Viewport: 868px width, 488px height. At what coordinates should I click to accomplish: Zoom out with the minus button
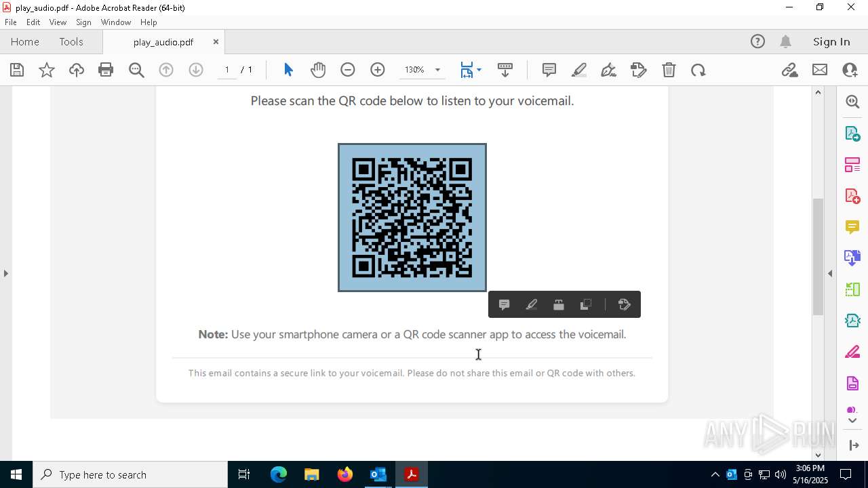click(x=348, y=70)
